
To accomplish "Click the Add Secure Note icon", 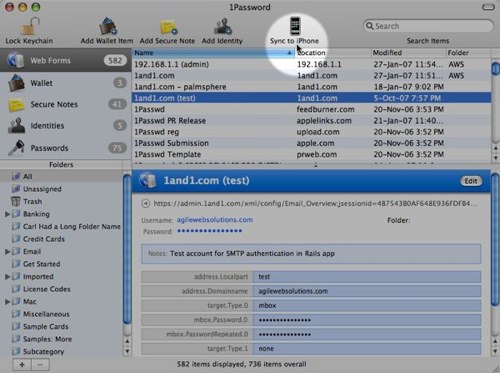I will coord(168,27).
